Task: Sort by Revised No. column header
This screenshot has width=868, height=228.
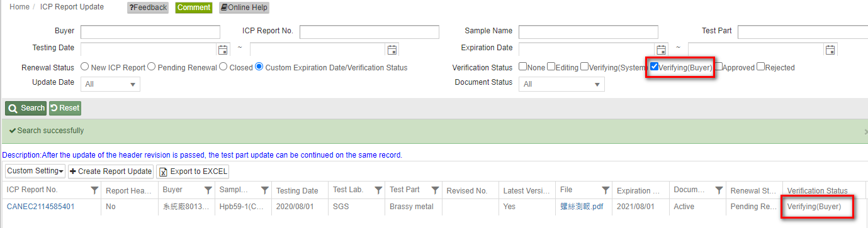Action: [467, 190]
